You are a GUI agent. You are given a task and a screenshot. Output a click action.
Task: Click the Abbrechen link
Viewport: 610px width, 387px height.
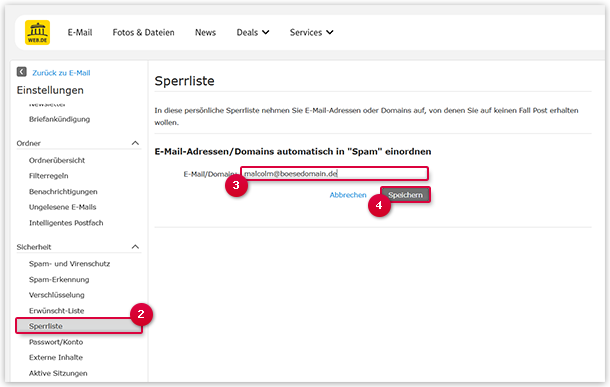tap(348, 195)
